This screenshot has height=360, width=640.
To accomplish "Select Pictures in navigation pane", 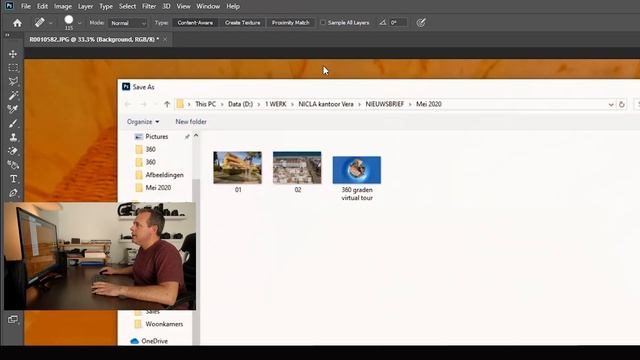I will (x=157, y=137).
